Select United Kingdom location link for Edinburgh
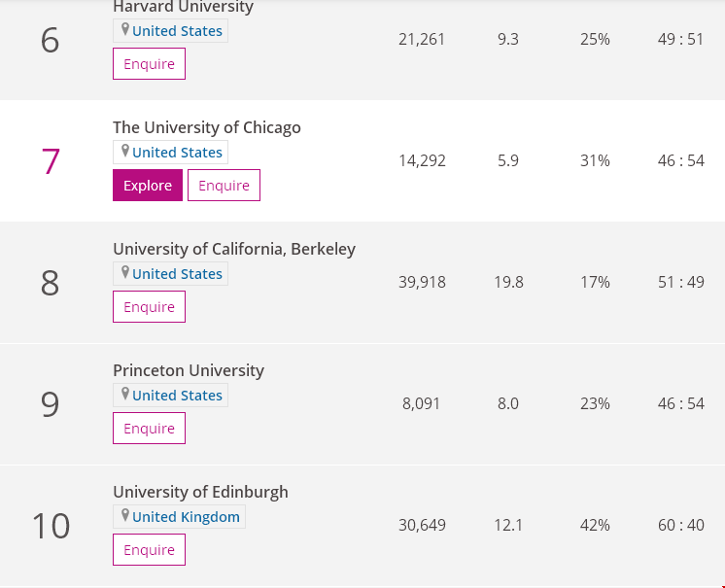Image resolution: width=725 pixels, height=588 pixels. [x=186, y=517]
